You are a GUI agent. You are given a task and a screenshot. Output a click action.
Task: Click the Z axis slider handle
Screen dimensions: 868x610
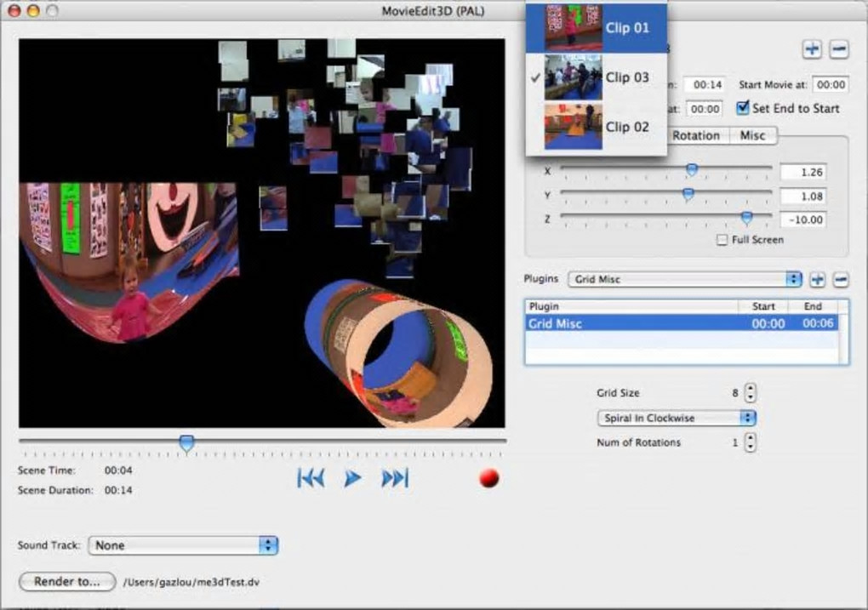point(746,218)
